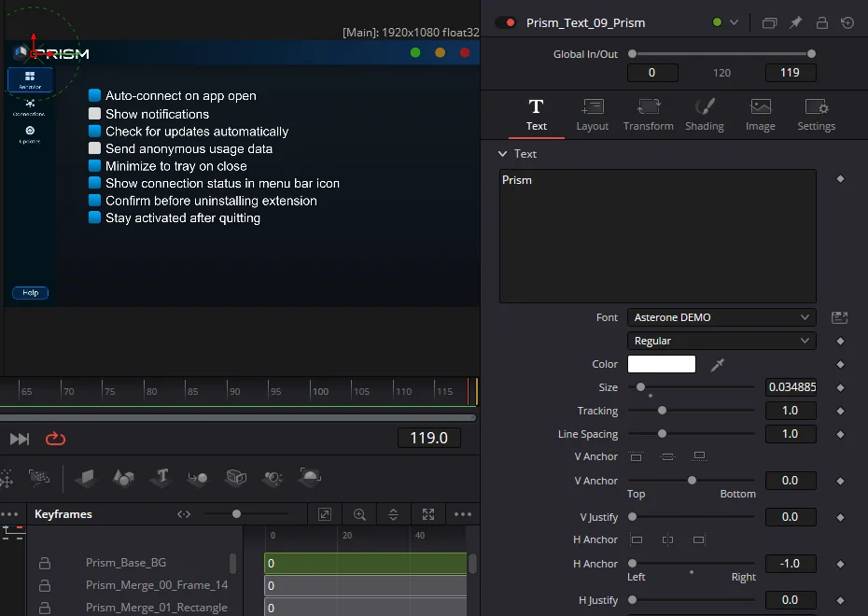Click the Keyframes panel title
Screen dimensions: 868x616
[x=63, y=514]
